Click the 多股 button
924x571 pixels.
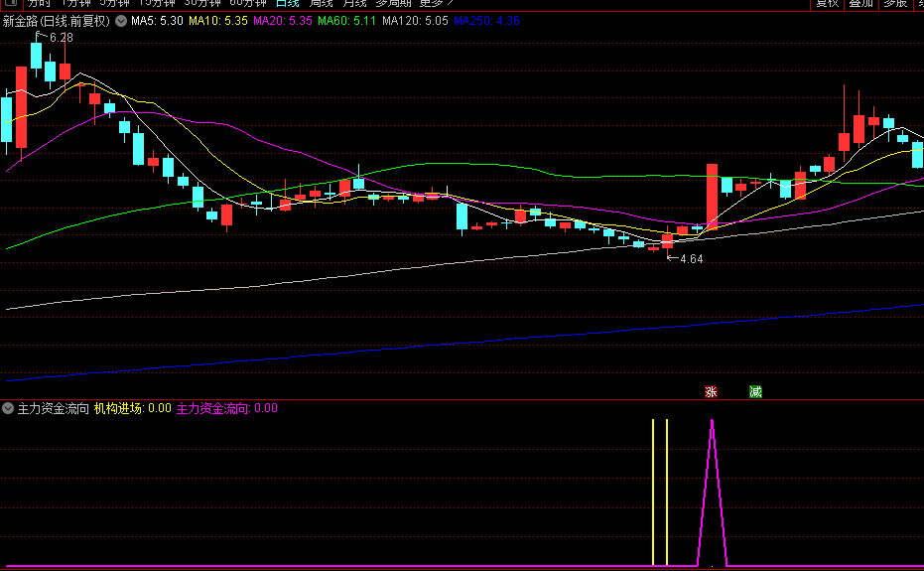point(895,4)
